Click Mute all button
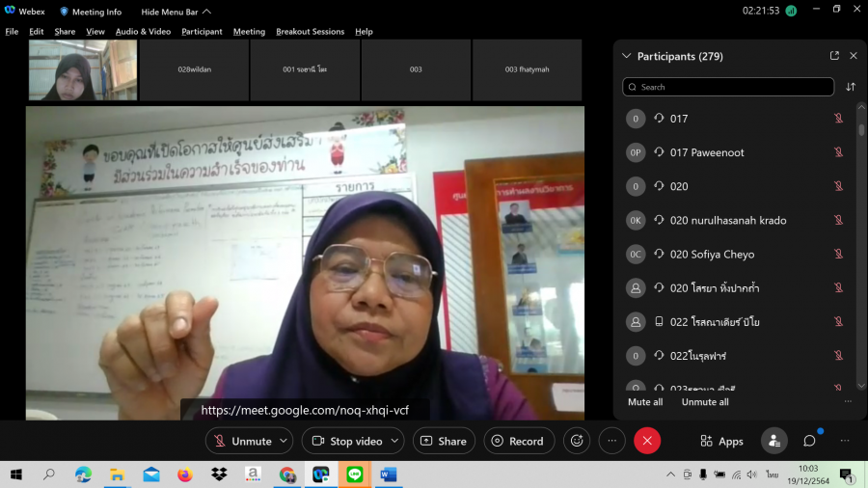The width and height of the screenshot is (868, 488). (645, 402)
